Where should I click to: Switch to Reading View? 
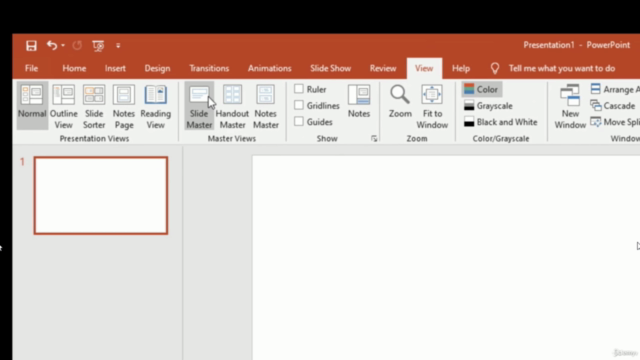pos(156,106)
